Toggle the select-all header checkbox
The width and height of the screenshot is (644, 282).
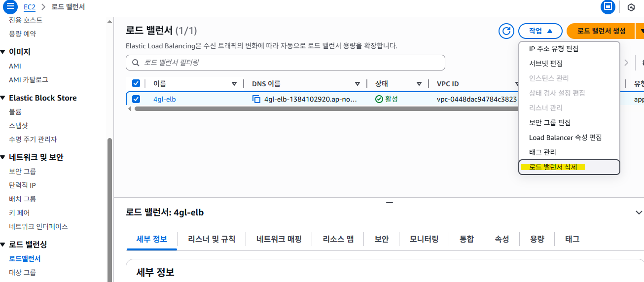[136, 84]
